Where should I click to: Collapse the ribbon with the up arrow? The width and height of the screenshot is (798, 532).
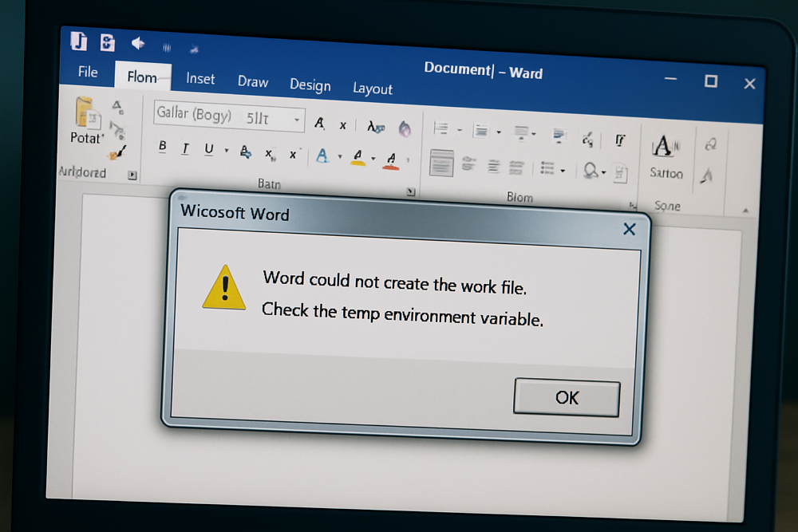click(x=745, y=210)
